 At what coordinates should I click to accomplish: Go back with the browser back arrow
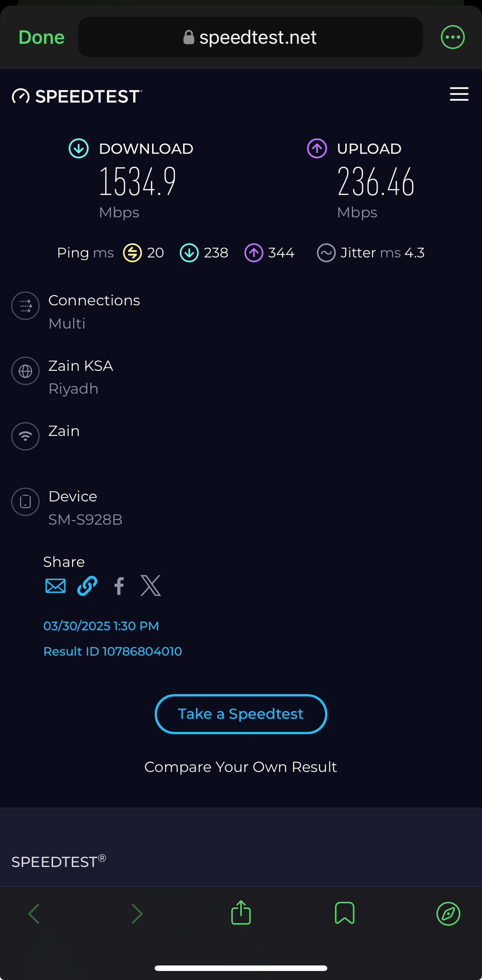point(34,914)
